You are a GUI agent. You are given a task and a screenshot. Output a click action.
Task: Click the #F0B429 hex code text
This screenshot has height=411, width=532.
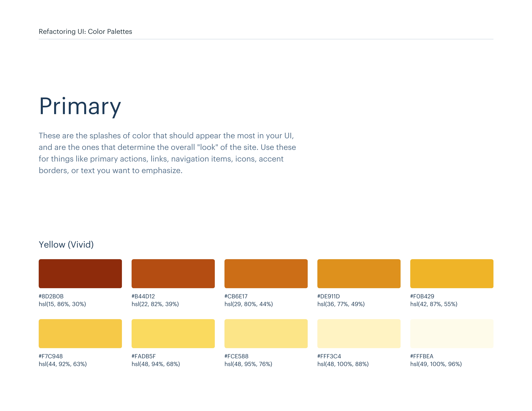pyautogui.click(x=422, y=296)
